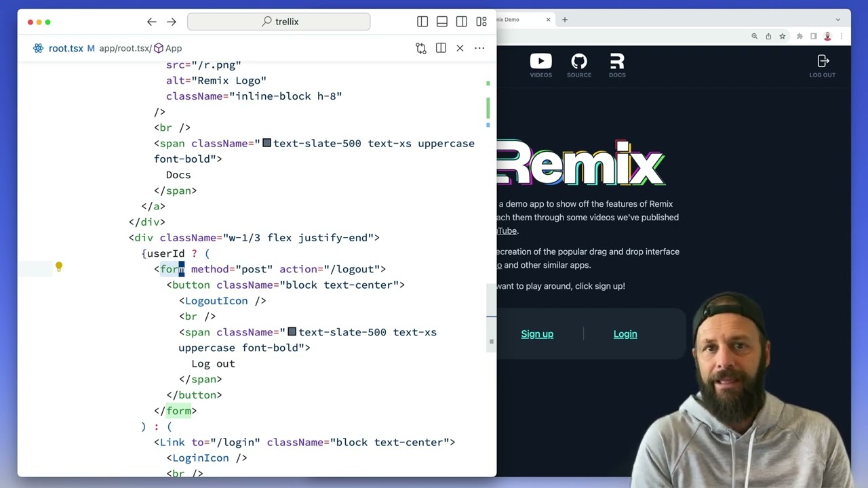Open the trellix command center search box
The height and width of the screenshot is (488, 868).
click(279, 22)
